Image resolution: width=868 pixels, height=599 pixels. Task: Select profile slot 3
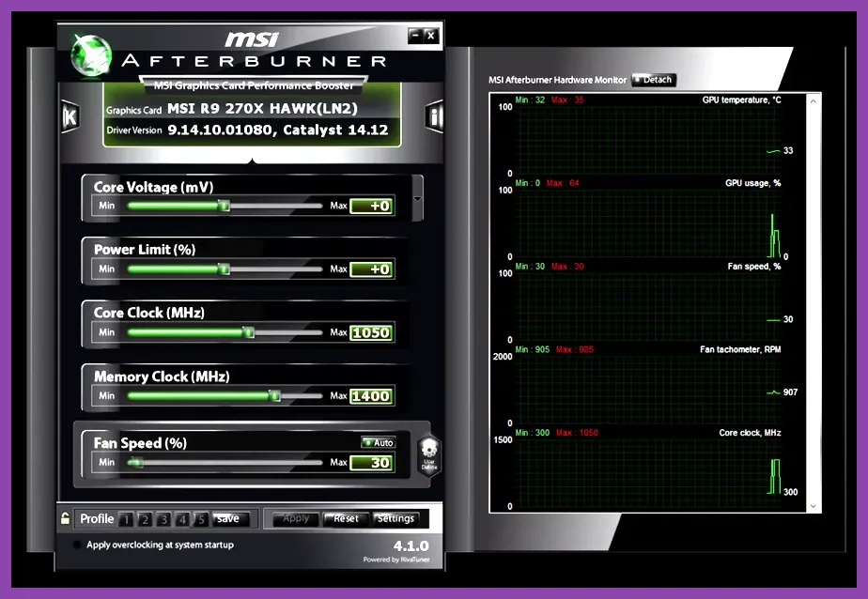pyautogui.click(x=163, y=519)
